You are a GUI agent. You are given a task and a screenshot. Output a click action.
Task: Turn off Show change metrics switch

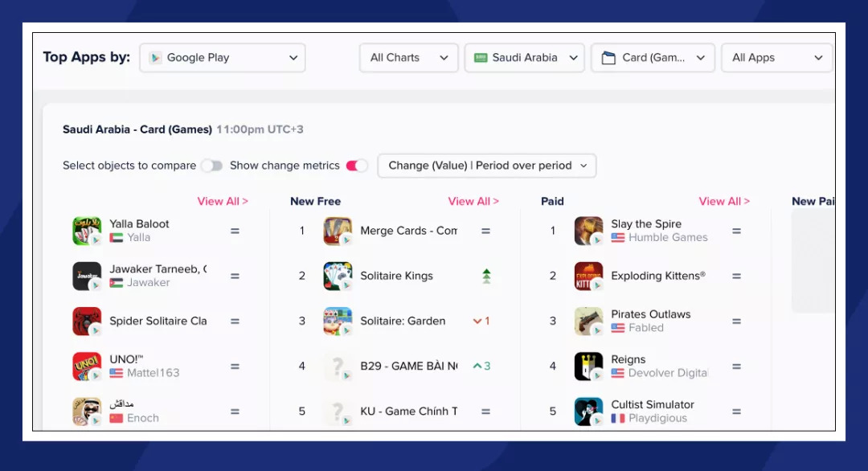[x=357, y=166]
